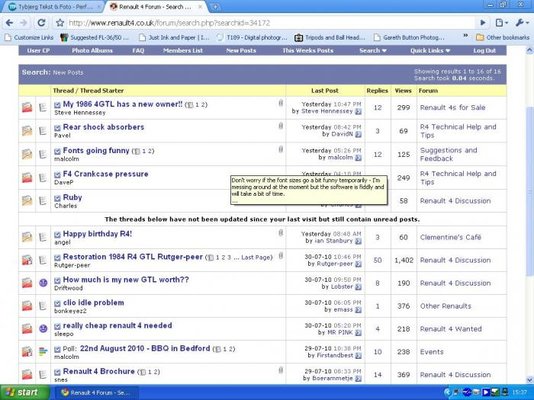Open thread 'F4 Crankcase pressure'
The height and width of the screenshot is (400, 534).
[x=106, y=174]
